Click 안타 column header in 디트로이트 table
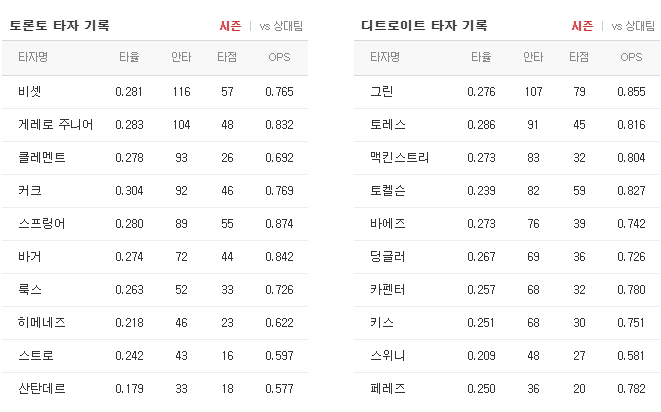The image size is (661, 412). coord(533,57)
